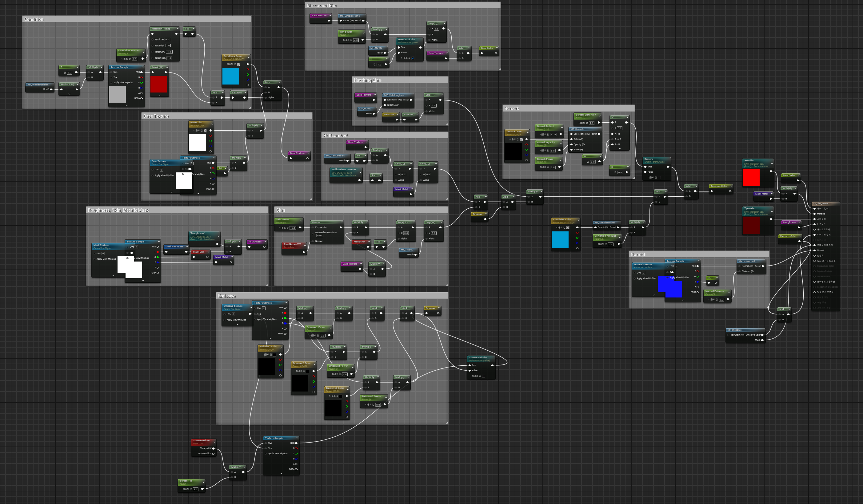Click the Result output pin of MF_SimpleFresnel in Directional Rim
The image size is (863, 504).
click(x=363, y=21)
